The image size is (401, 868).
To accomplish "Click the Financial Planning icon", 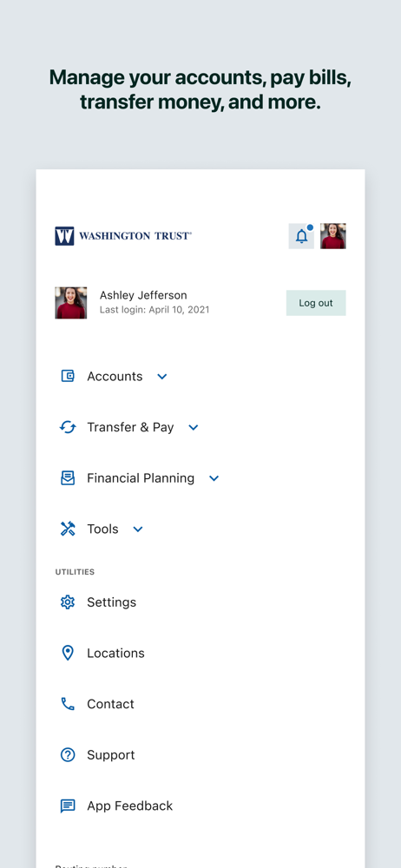I will point(68,478).
